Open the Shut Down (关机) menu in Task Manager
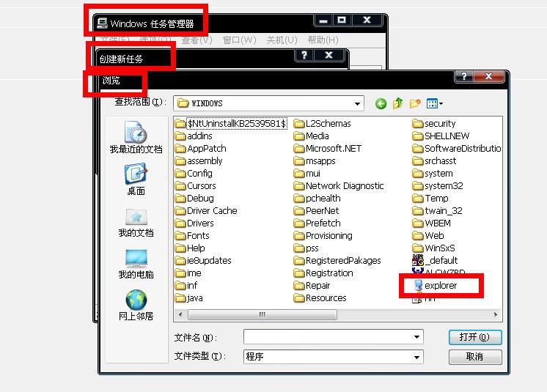Screen dimensions: 547x392 (x=282, y=40)
